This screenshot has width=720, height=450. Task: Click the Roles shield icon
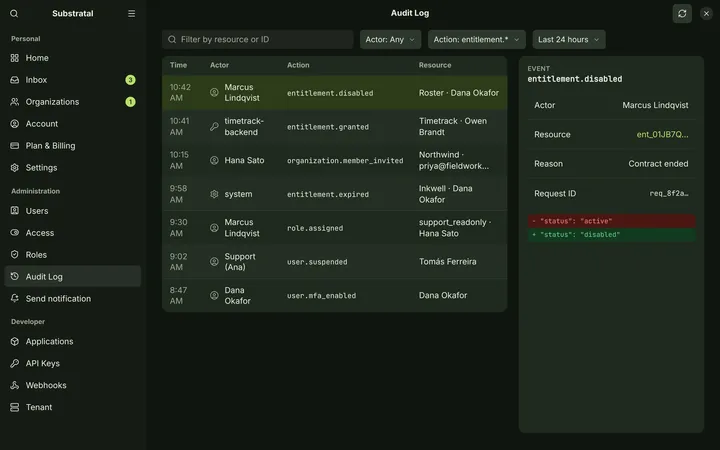coord(15,254)
